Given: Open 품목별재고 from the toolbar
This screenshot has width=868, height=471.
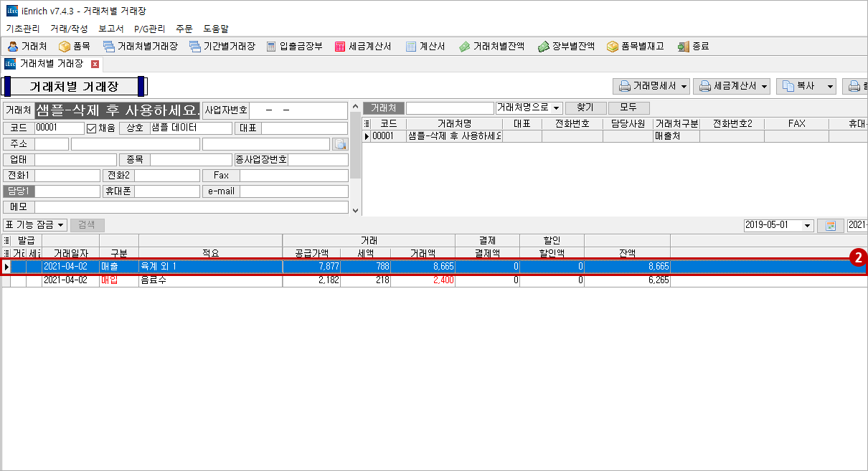Looking at the screenshot, I should [x=636, y=46].
